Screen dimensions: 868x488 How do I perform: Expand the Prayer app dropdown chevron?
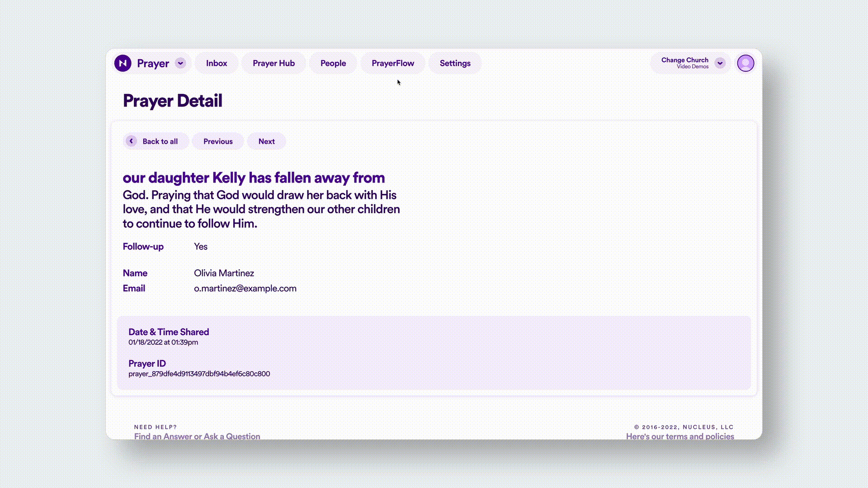click(180, 63)
